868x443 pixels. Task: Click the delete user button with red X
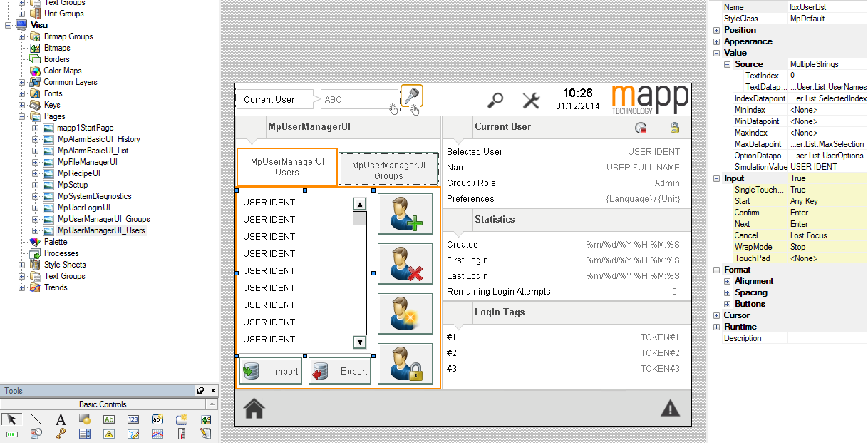405,264
